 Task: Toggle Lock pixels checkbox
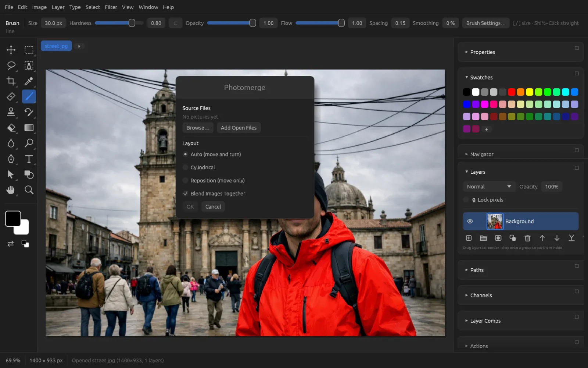pyautogui.click(x=466, y=200)
